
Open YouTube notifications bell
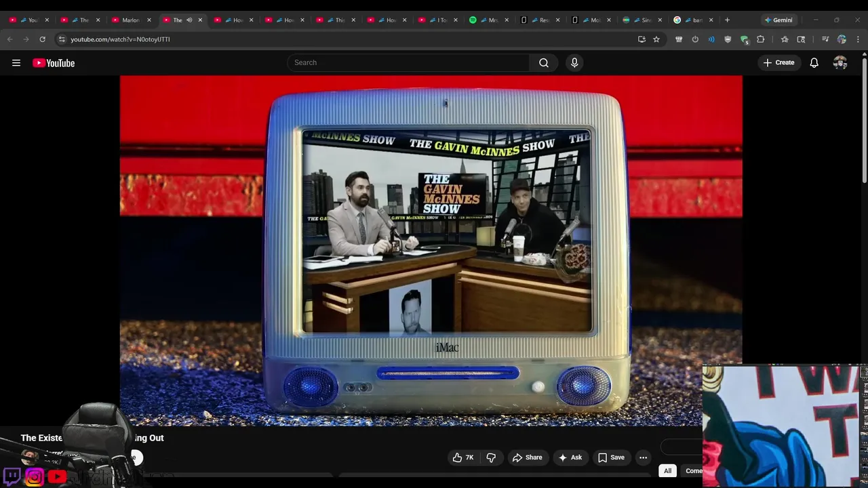point(814,62)
